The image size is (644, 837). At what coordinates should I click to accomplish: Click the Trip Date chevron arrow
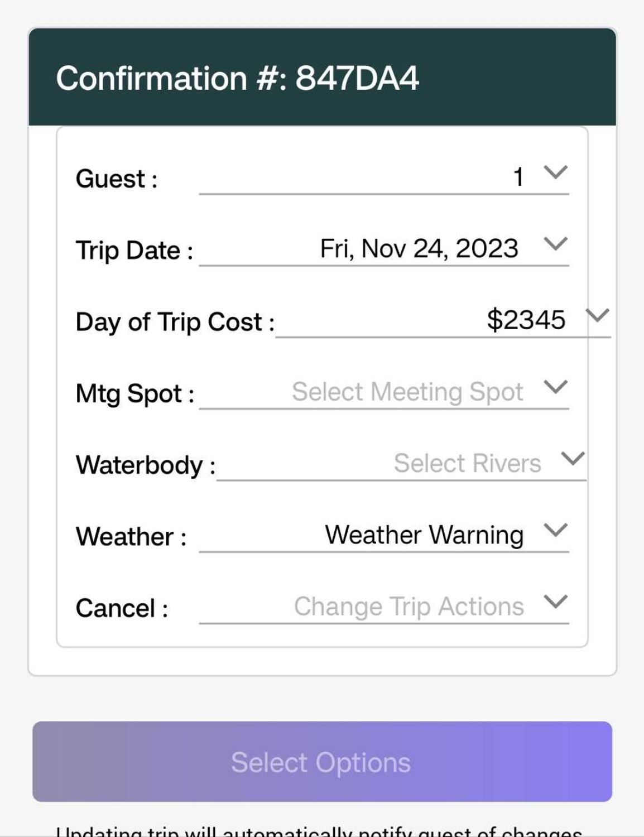click(x=555, y=244)
